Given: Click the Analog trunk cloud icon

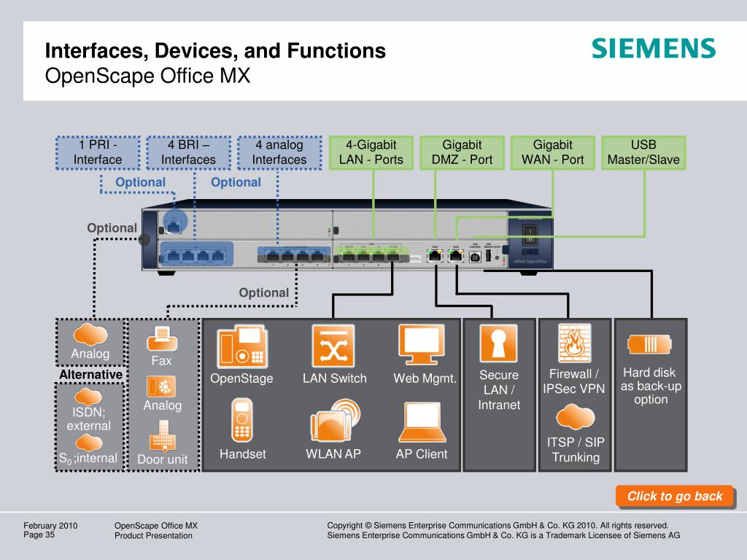Looking at the screenshot, I should 90,335.
